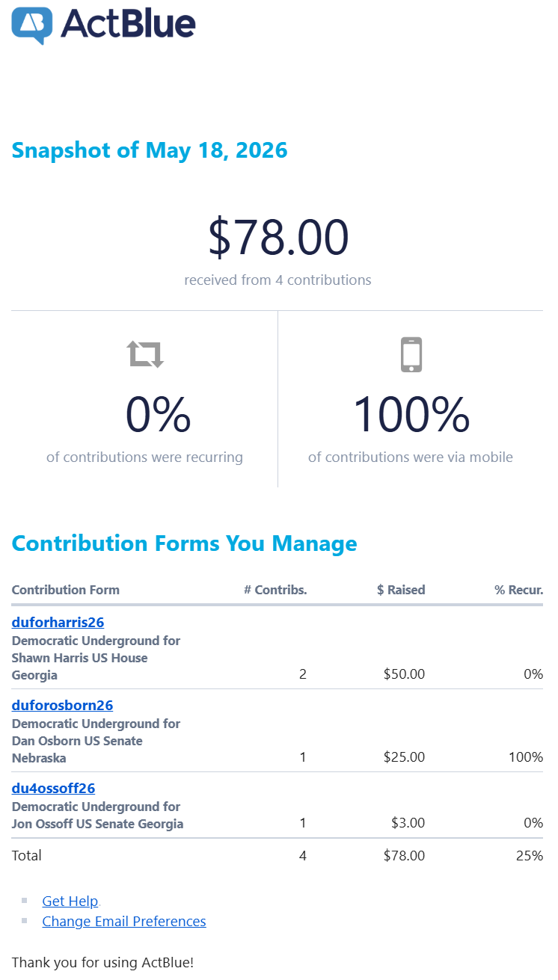Image resolution: width=558 pixels, height=980 pixels.
Task: Click the 0% recurring contributions figure
Action: coord(158,414)
